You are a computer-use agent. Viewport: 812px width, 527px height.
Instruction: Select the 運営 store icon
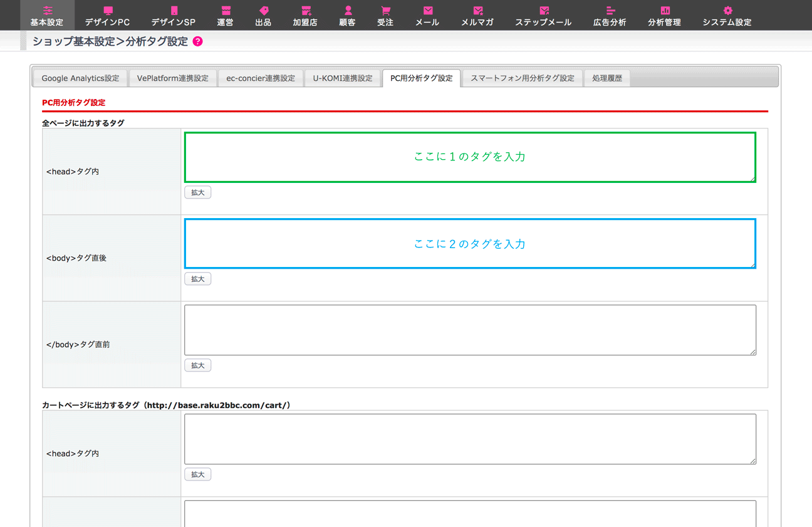(x=226, y=11)
